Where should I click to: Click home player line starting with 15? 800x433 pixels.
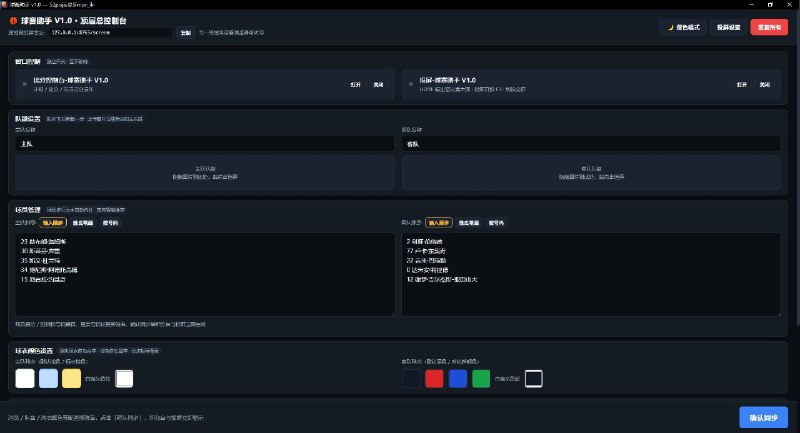point(43,279)
